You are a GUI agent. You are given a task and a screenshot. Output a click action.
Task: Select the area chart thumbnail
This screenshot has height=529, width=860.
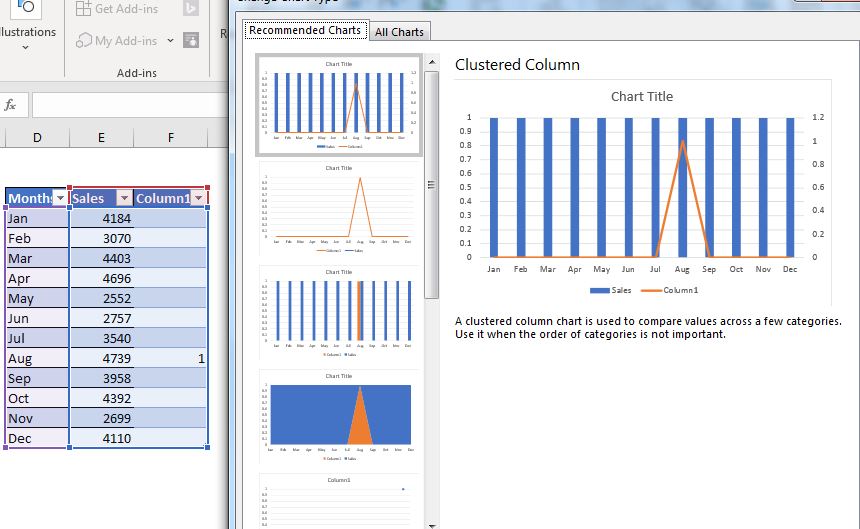click(x=338, y=417)
